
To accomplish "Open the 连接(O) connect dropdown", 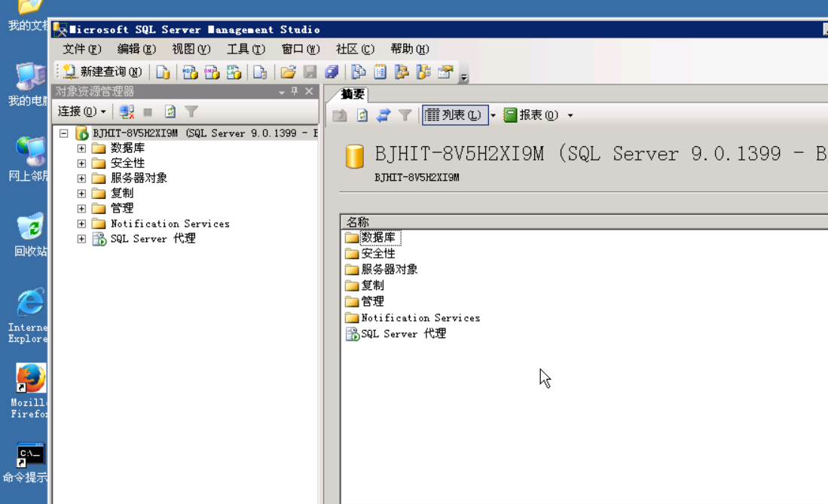I will point(82,111).
